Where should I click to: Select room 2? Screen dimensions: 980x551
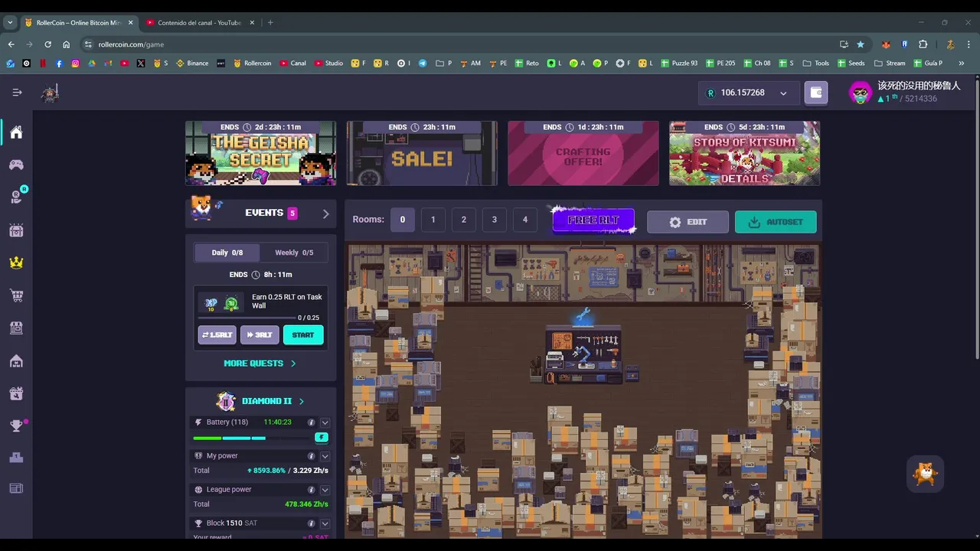coord(464,220)
